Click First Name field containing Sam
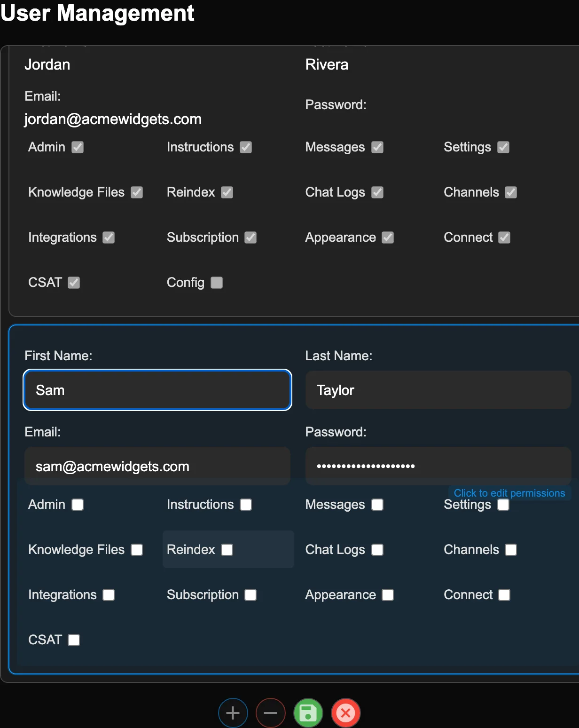Screen dimensions: 579x728 pyautogui.click(x=157, y=390)
